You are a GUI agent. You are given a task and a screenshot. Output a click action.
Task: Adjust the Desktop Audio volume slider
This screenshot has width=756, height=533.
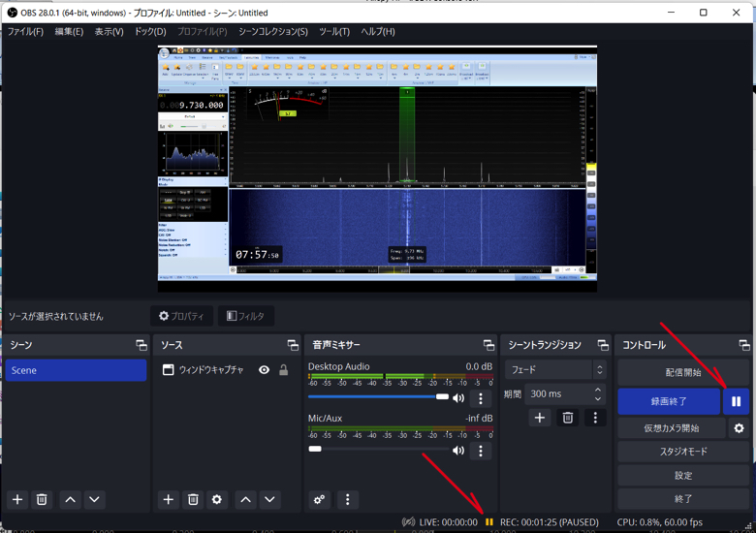(x=378, y=397)
